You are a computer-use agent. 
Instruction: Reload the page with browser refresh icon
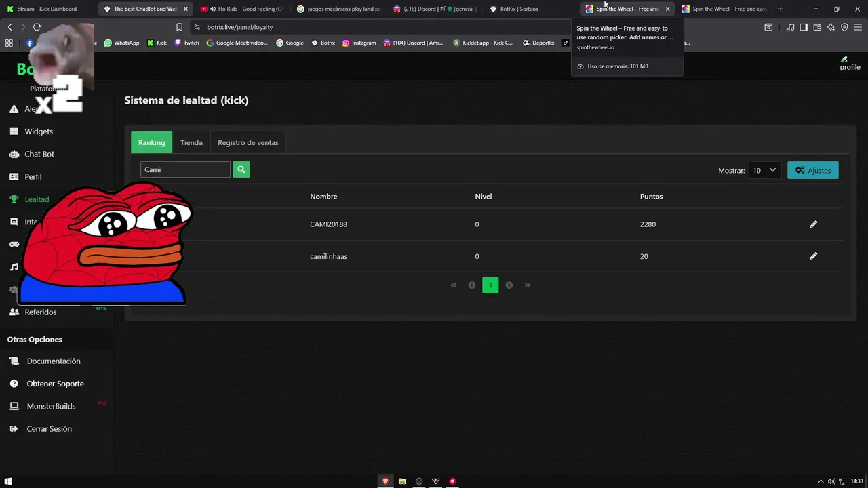tap(37, 27)
